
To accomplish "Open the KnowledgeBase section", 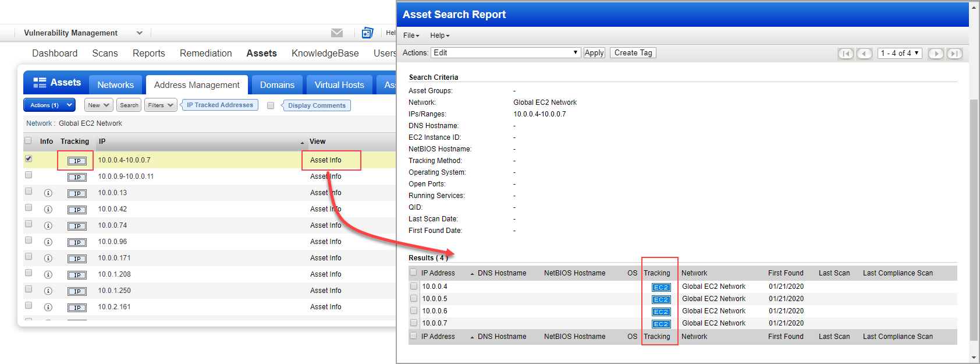I will pyautogui.click(x=325, y=54).
